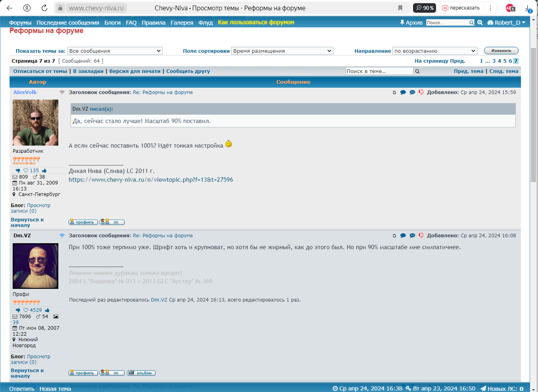
Task: Go to Галерея in the top menu
Action: (182, 23)
